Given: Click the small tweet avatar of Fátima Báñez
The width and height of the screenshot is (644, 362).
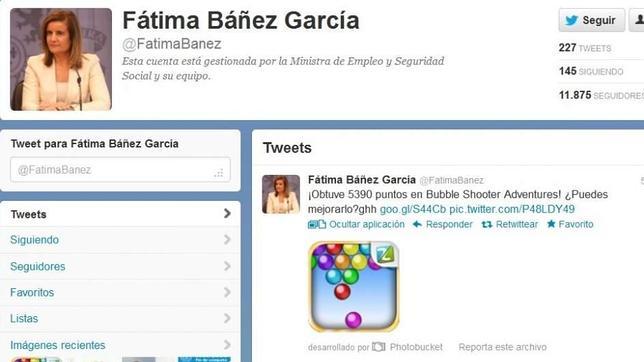Looking at the screenshot, I should (x=281, y=194).
